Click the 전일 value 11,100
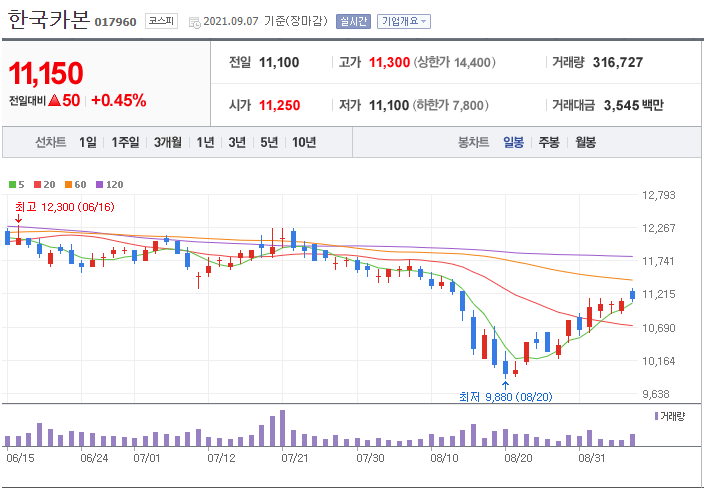 [x=279, y=62]
